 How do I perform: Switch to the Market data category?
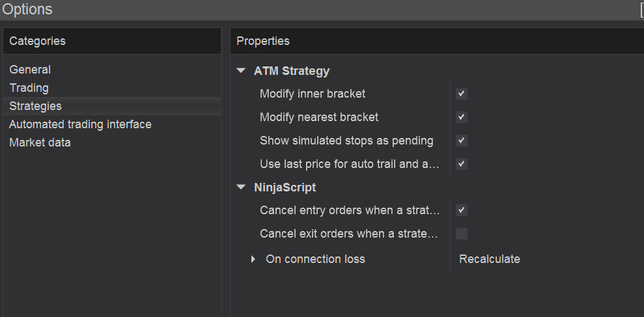[40, 143]
